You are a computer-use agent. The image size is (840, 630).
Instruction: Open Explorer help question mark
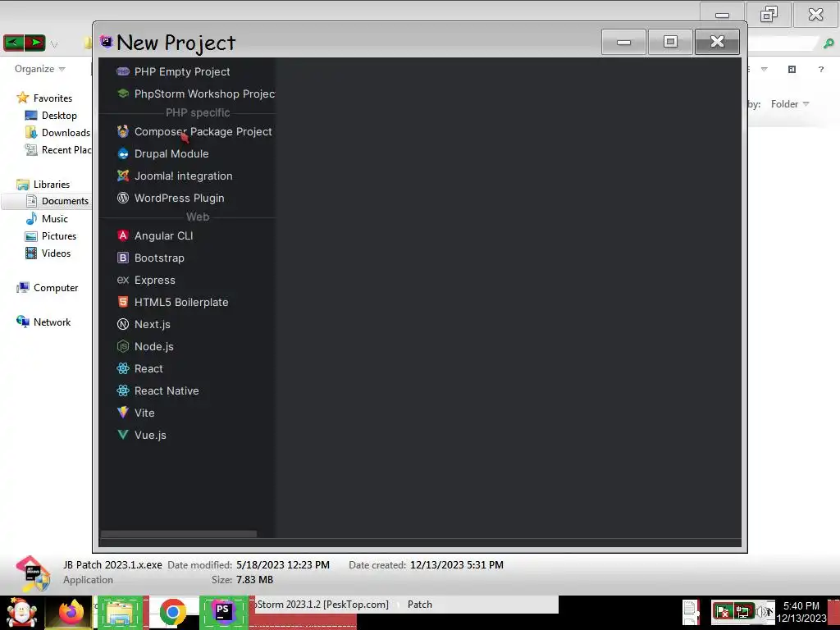[820, 69]
